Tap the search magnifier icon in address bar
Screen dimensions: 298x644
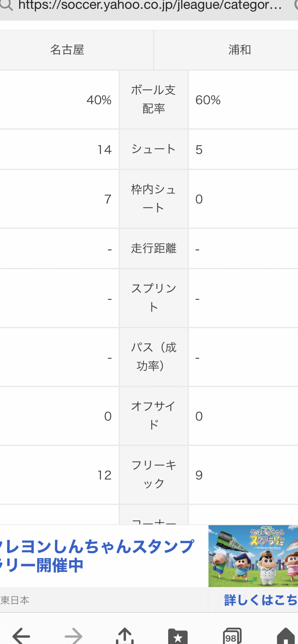tap(6, 5)
